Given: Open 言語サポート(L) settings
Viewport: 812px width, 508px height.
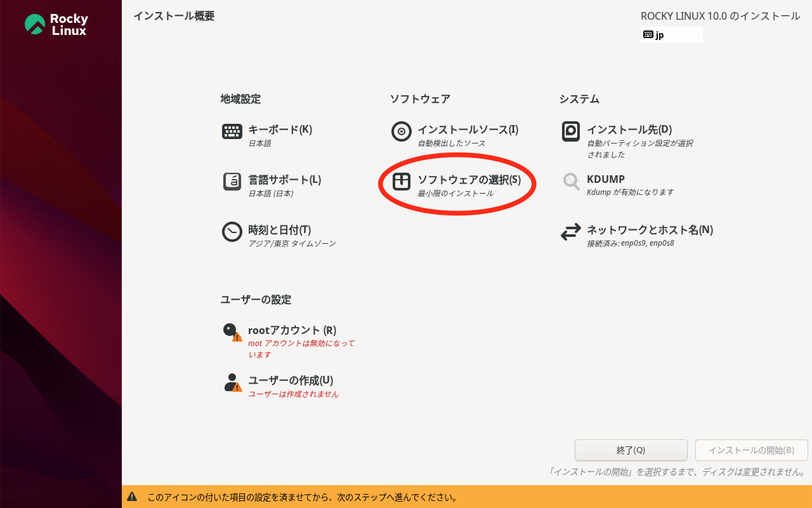Looking at the screenshot, I should 285,180.
